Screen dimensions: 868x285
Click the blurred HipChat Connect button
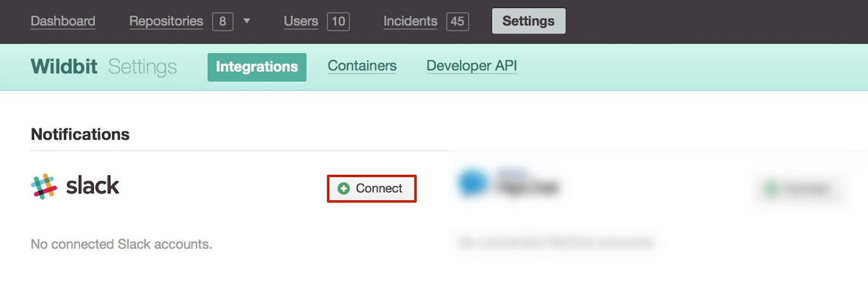[x=800, y=189]
